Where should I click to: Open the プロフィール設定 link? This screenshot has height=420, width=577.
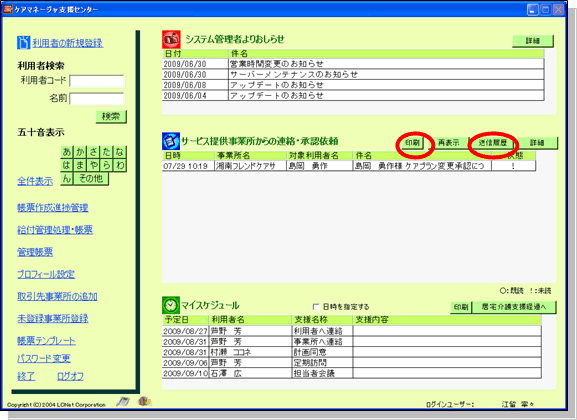pos(46,274)
